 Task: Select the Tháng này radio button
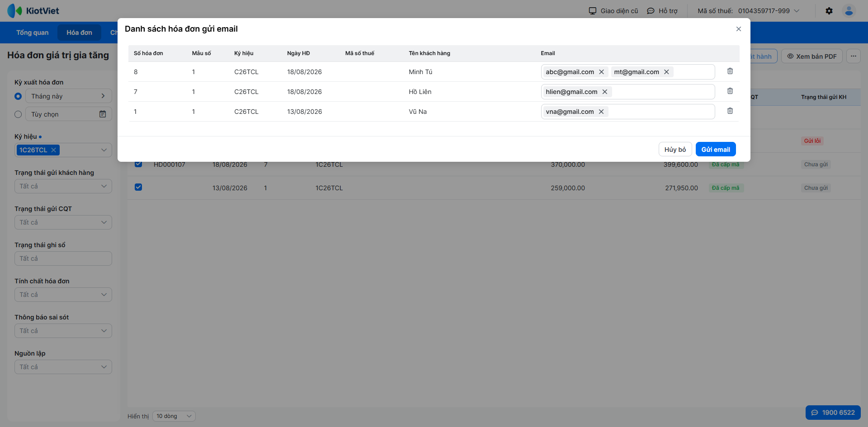(x=18, y=96)
